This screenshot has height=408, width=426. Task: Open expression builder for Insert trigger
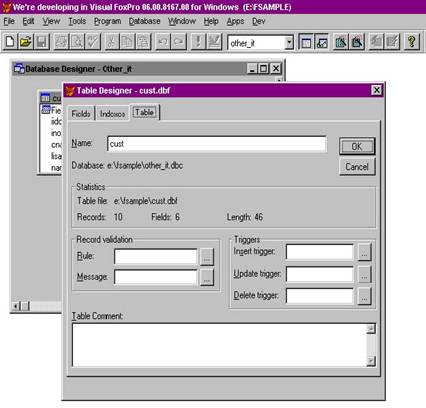364,252
